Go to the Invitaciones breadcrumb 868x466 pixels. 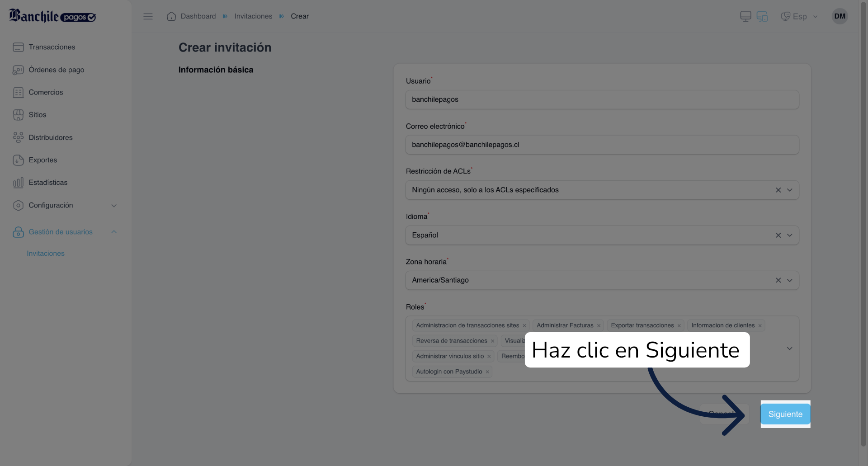(x=253, y=16)
